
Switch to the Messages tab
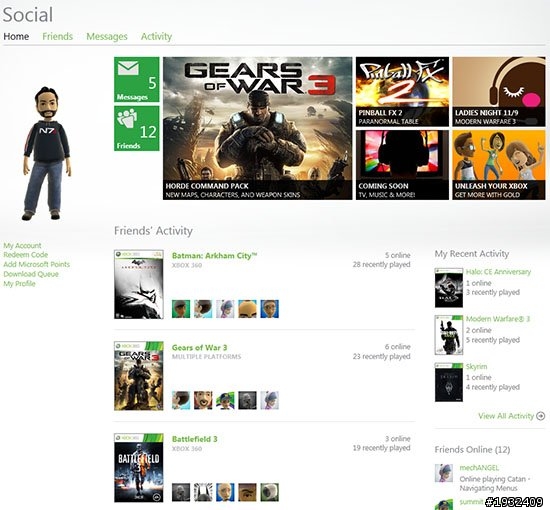107,36
